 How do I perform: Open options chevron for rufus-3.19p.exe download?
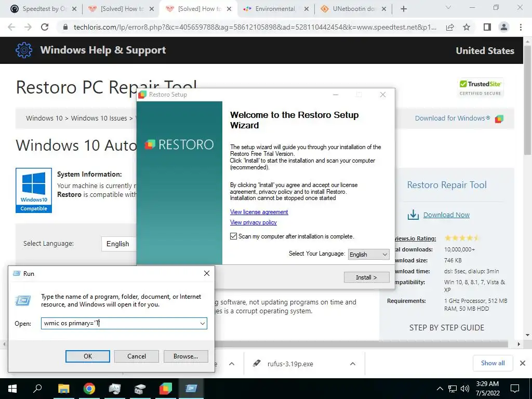pyautogui.click(x=353, y=364)
